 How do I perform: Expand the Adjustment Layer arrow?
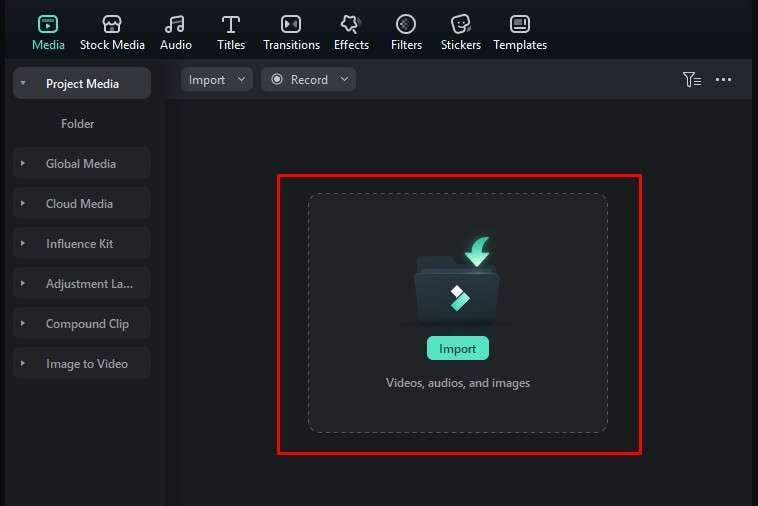(x=23, y=283)
